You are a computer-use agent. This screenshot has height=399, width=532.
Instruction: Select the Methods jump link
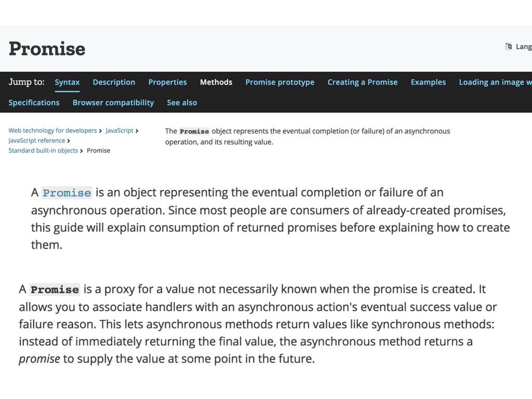click(216, 82)
